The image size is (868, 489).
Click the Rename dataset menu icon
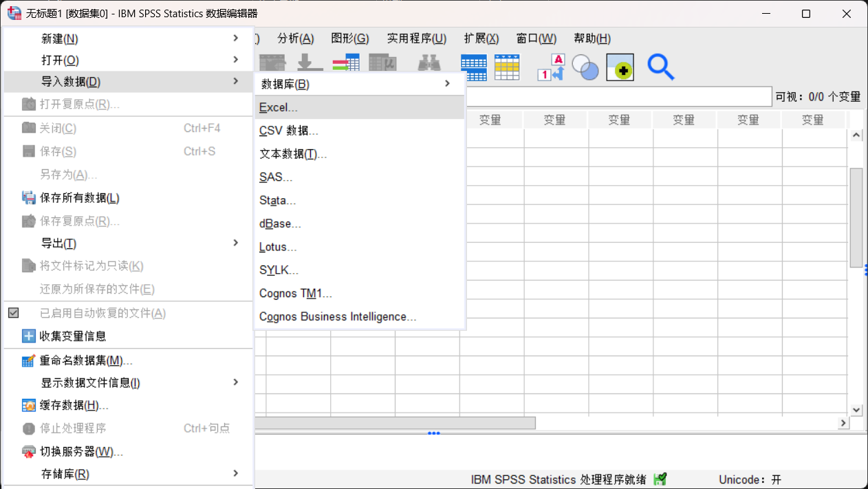(29, 360)
